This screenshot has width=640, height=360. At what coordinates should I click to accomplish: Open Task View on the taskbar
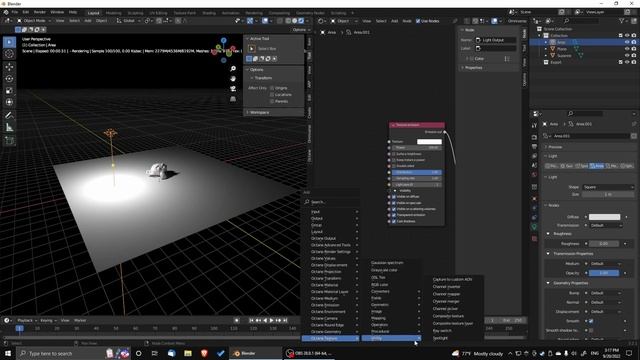pos(155,353)
